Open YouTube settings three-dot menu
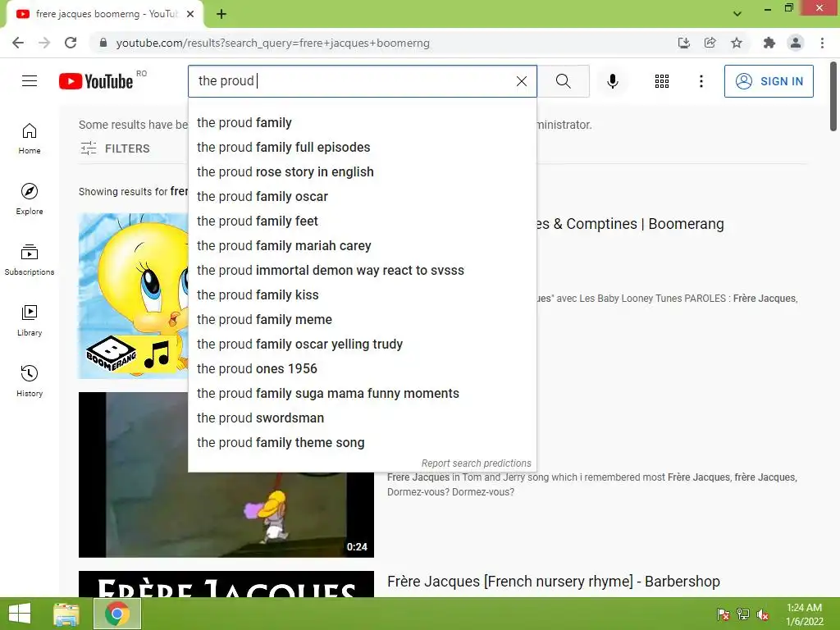Viewport: 840px width, 630px height. pyautogui.click(x=701, y=81)
